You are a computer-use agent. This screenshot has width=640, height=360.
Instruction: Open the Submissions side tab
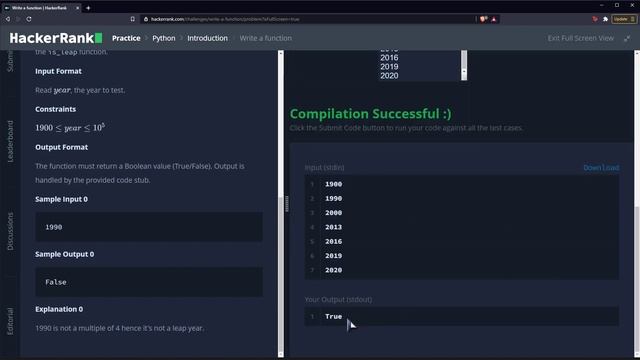pos(10,61)
